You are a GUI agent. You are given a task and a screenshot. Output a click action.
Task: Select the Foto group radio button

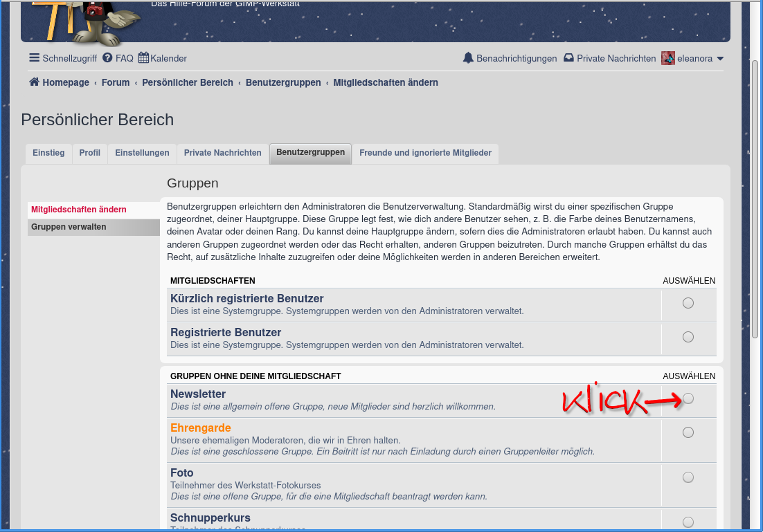[x=688, y=477]
